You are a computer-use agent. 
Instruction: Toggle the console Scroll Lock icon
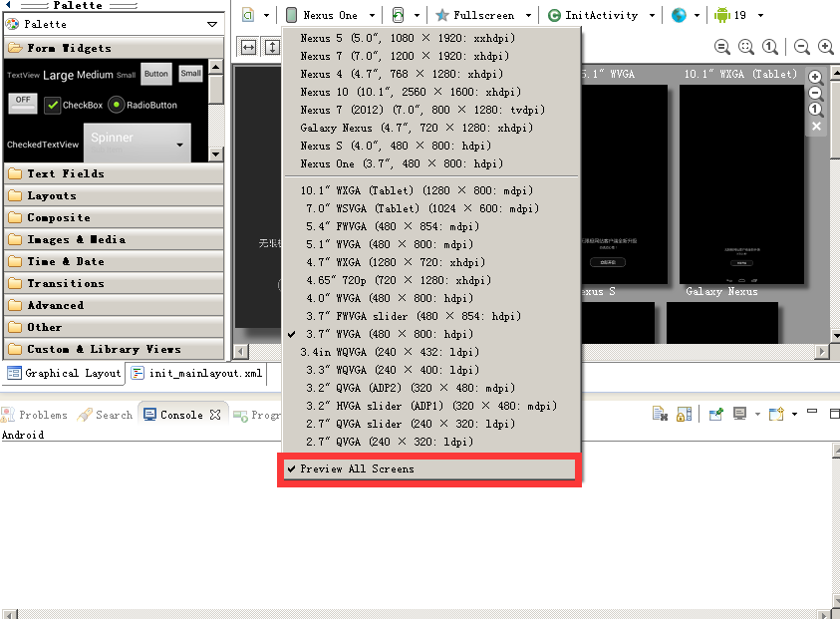tap(684, 414)
